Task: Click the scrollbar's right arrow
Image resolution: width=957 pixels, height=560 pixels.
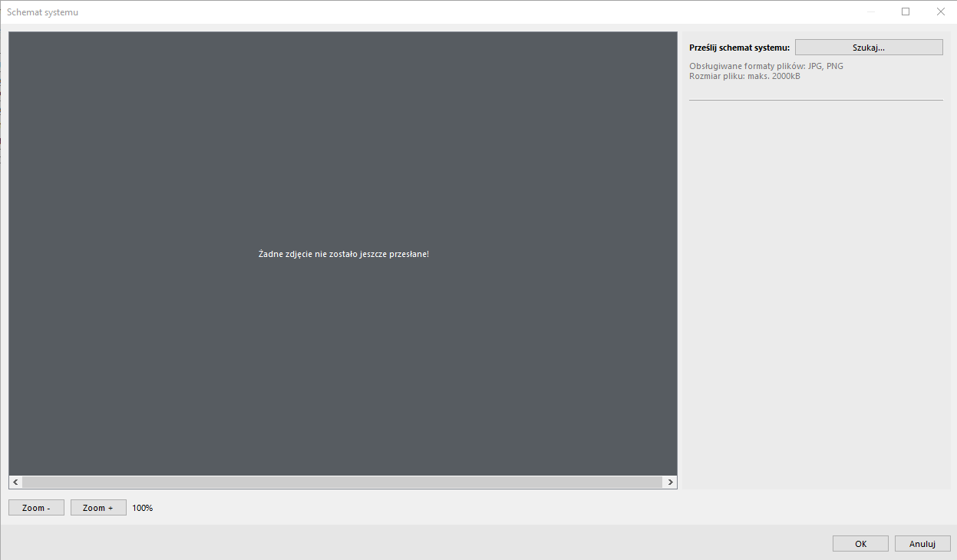Action: [x=670, y=483]
